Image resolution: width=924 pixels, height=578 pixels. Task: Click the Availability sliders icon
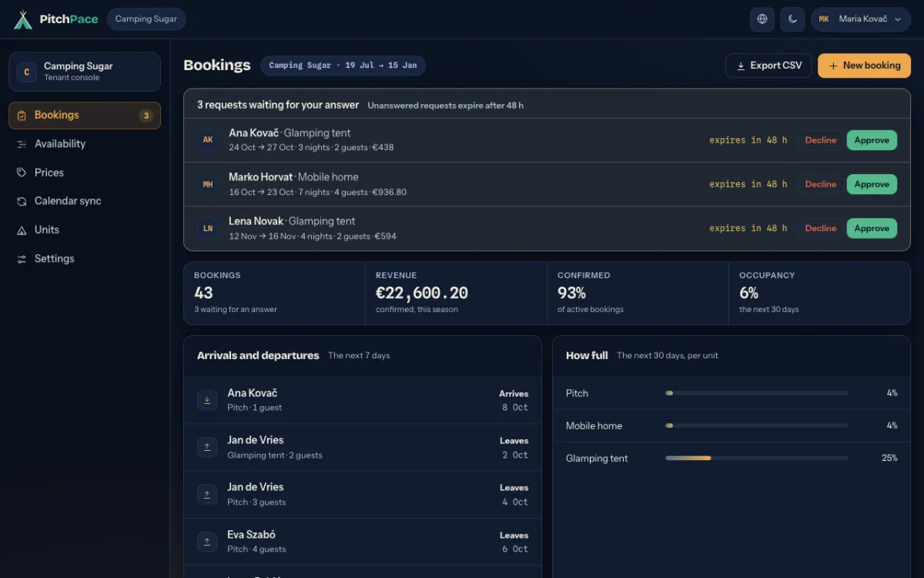(22, 144)
